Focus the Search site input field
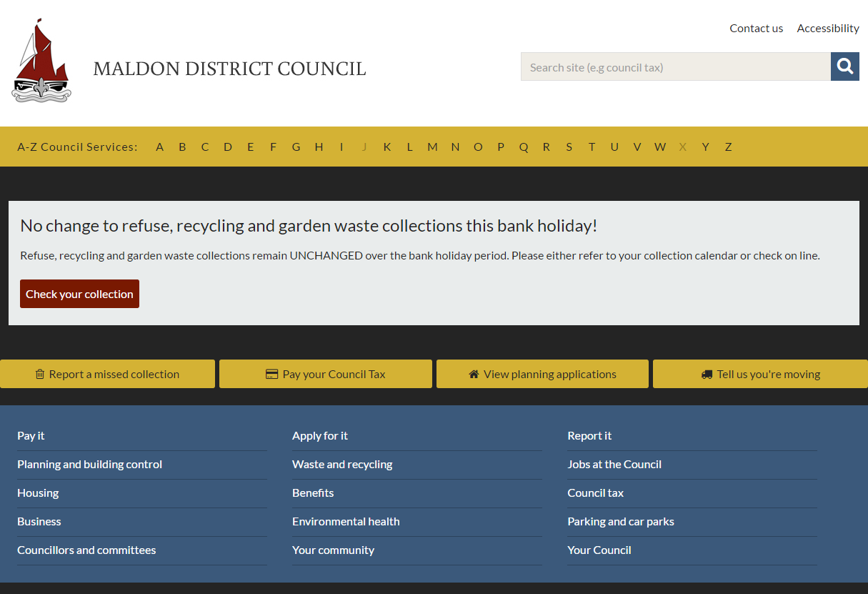This screenshot has width=868, height=594. pyautogui.click(x=675, y=67)
